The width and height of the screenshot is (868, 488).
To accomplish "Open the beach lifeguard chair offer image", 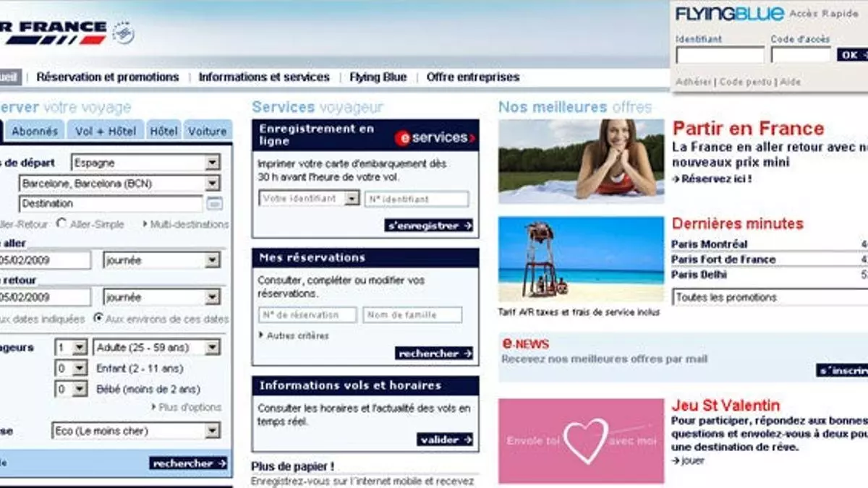I will pos(581,259).
